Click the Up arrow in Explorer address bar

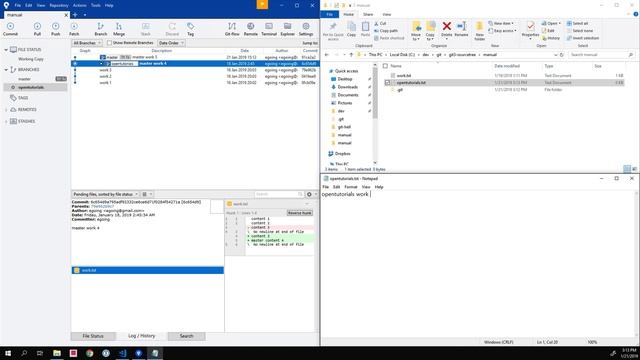[351, 55]
